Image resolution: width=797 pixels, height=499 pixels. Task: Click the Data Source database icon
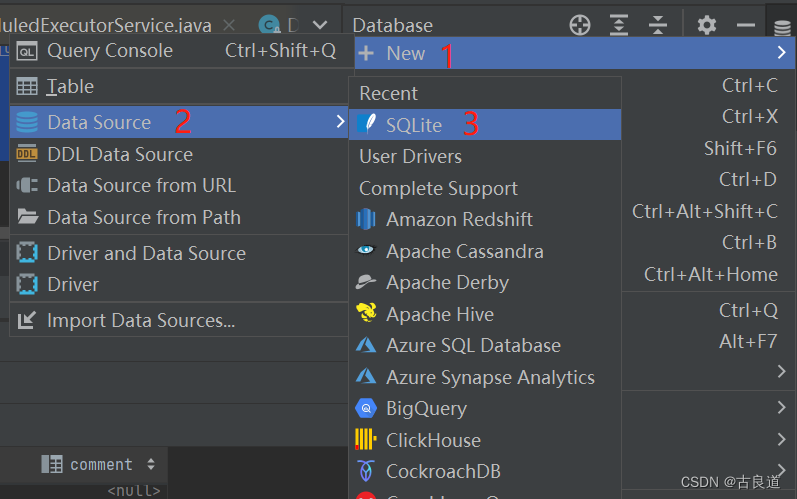pos(26,122)
